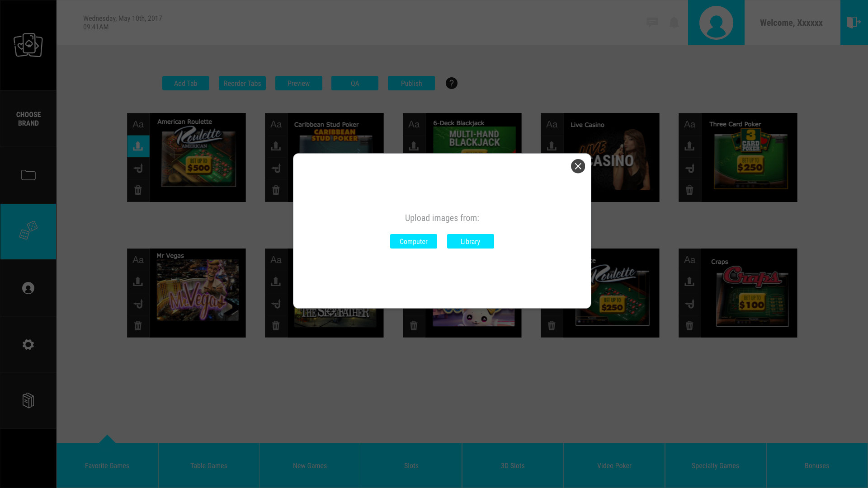Click the hook icon on Mr Vegas tile

pos(138,304)
